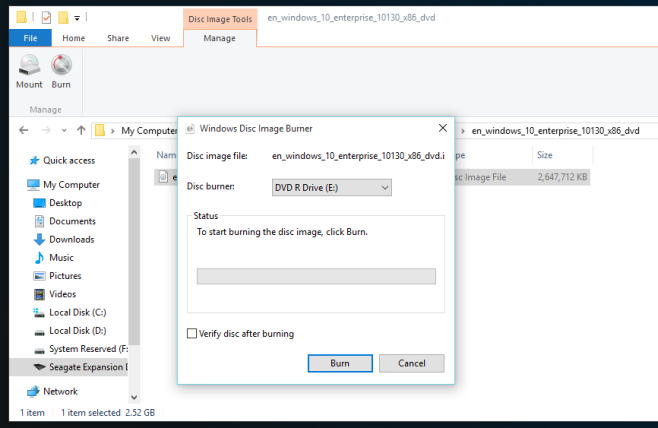Screen dimensions: 658x428
Task: Open the quick access toolbar customize arrow
Action: pyautogui.click(x=79, y=17)
